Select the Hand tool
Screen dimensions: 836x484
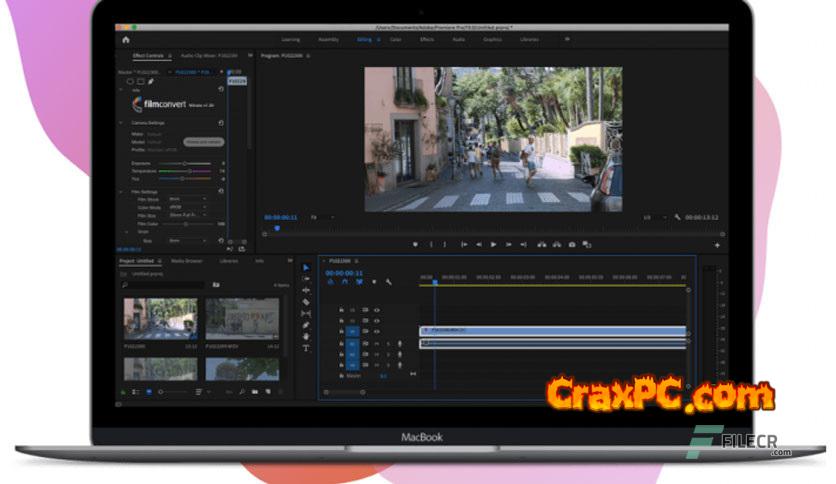306,337
